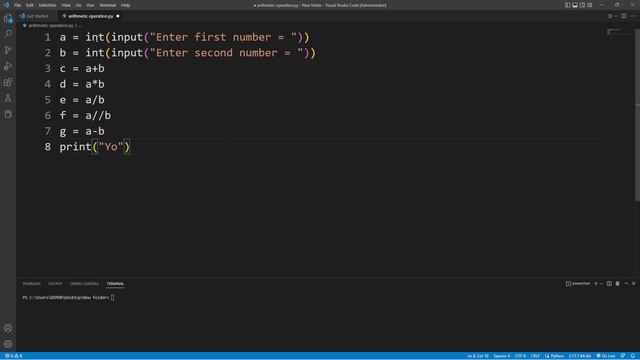
Task: Open the new terminal launch profile dropdown
Action: [x=601, y=284]
